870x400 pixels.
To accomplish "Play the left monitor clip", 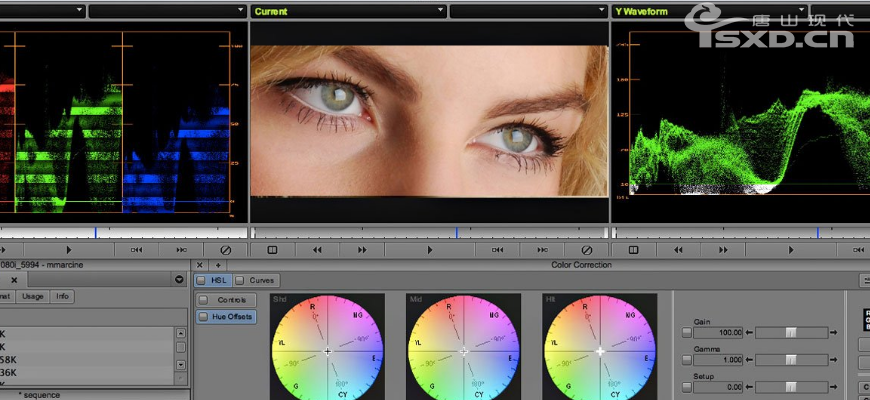I will click(x=69, y=250).
